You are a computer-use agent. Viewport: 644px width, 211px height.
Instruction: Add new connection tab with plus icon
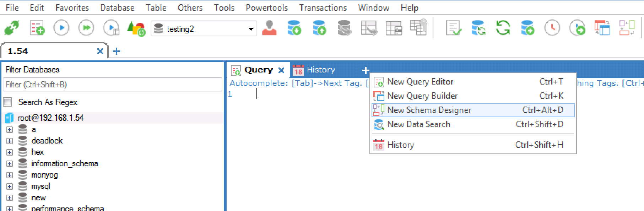point(117,51)
